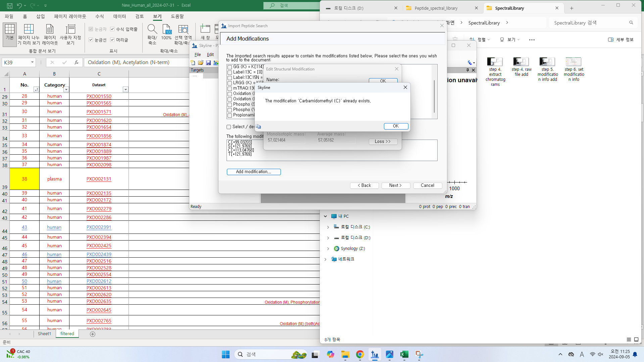Open the Category column filter dropdown

point(66,90)
